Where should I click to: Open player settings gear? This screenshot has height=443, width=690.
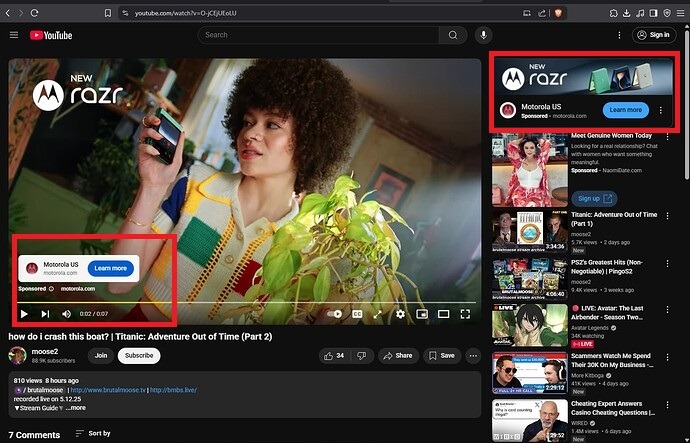[x=400, y=314]
